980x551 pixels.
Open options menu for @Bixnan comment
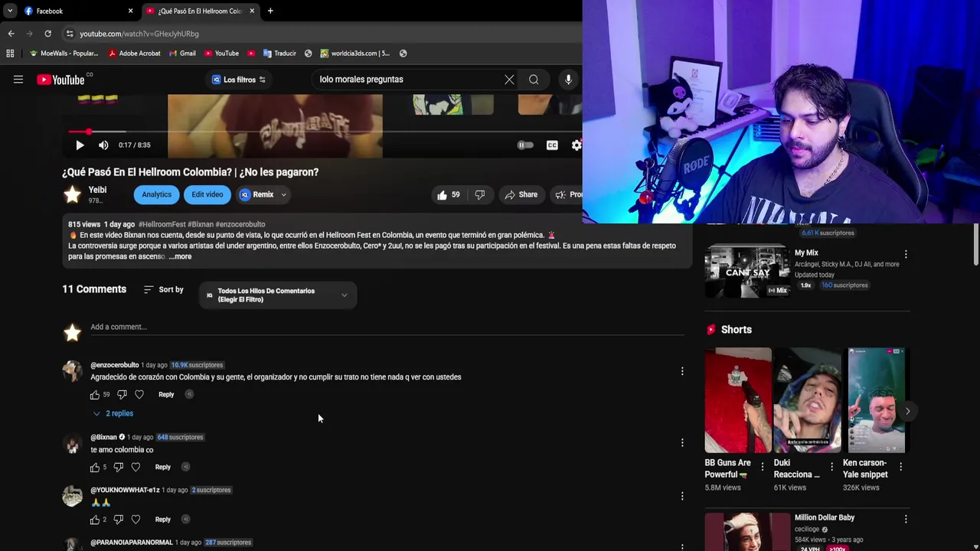[x=682, y=442]
